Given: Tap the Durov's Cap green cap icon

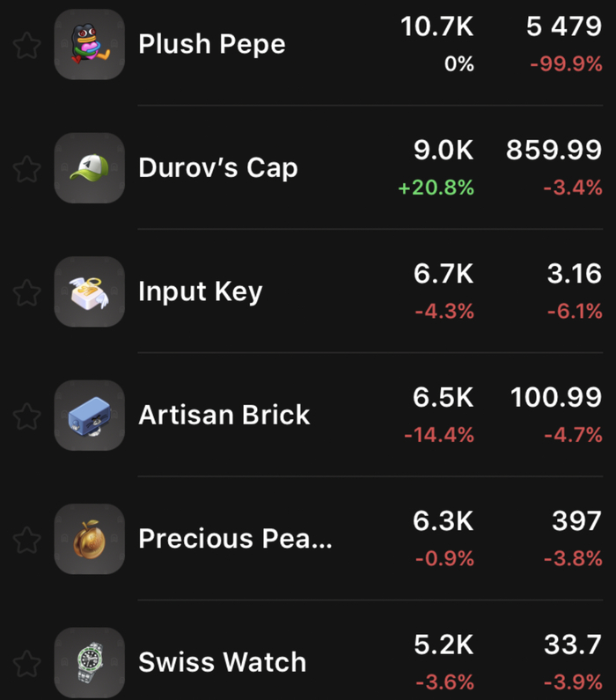Looking at the screenshot, I should [89, 168].
